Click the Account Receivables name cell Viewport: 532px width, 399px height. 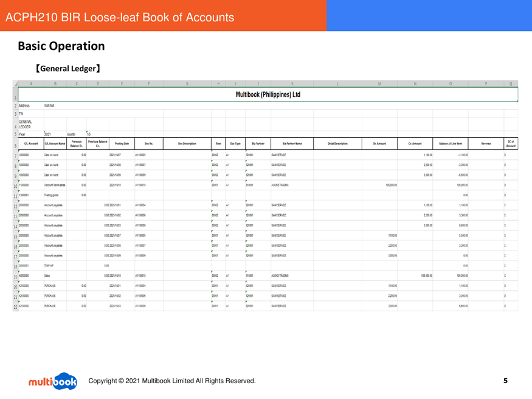[x=55, y=186]
